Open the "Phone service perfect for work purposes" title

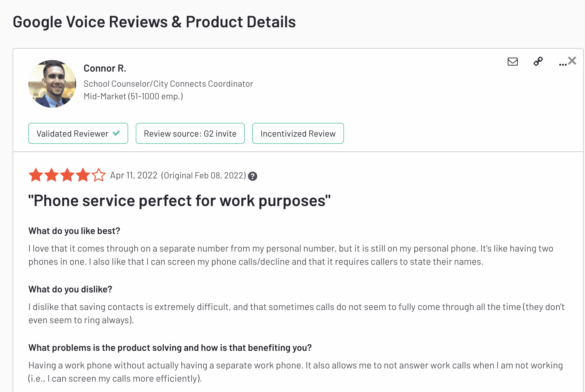(179, 201)
